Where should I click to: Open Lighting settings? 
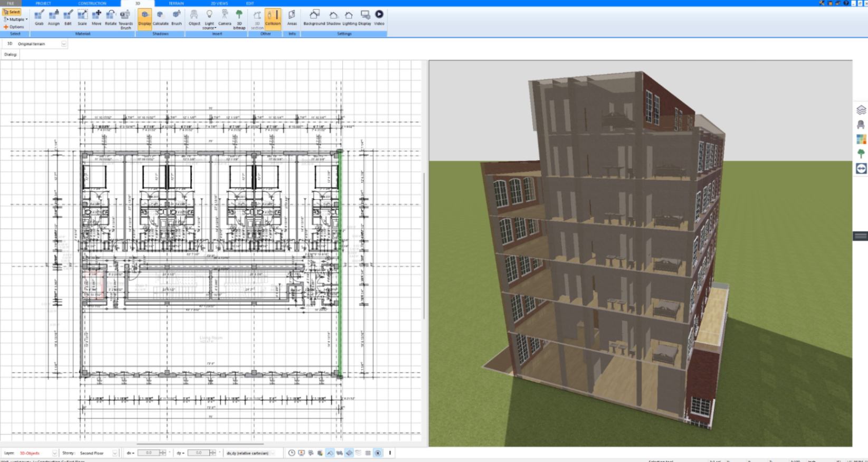tap(349, 17)
